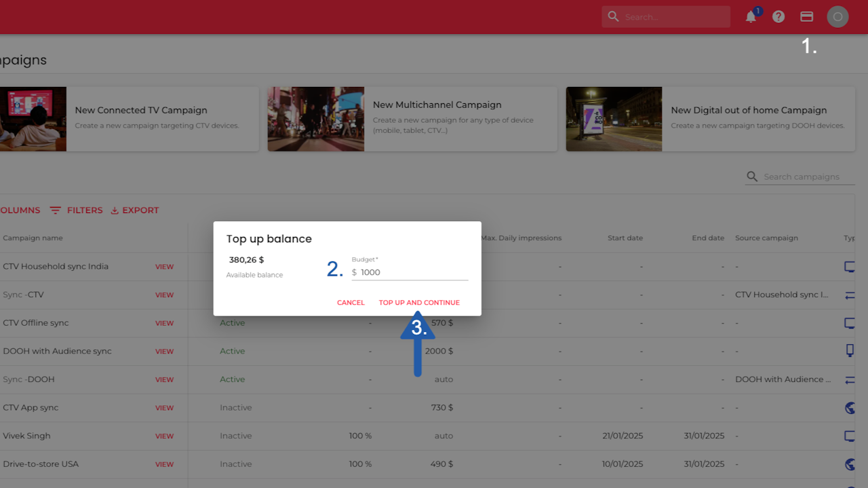The height and width of the screenshot is (488, 868).
Task: Click the 490 $ budget cell
Action: pos(442,464)
